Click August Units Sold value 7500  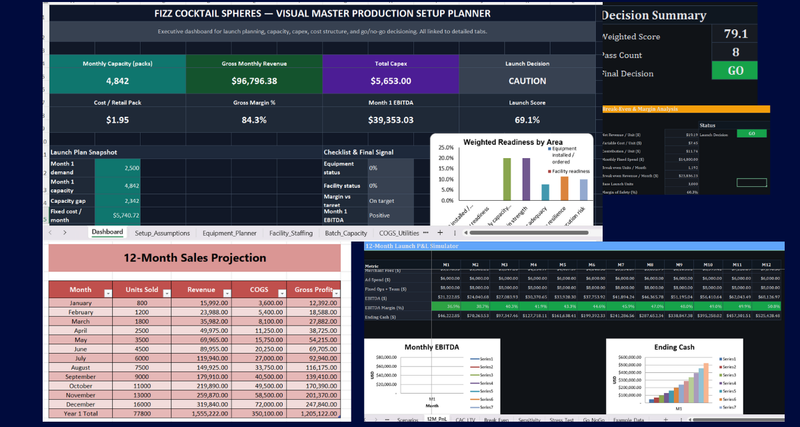click(142, 367)
